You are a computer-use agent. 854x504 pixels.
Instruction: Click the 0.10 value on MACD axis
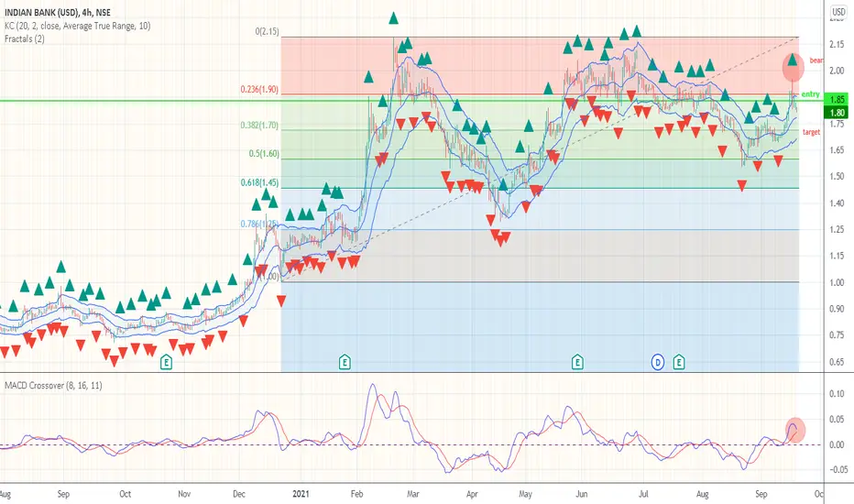click(x=838, y=393)
